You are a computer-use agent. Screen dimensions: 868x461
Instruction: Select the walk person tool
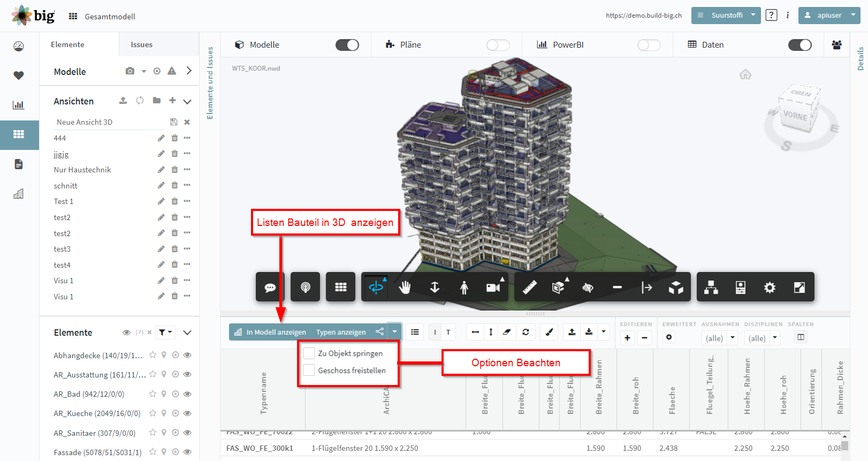point(464,288)
